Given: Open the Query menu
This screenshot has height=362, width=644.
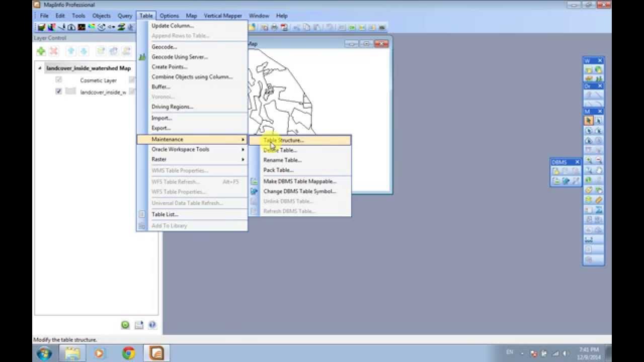Looking at the screenshot, I should (125, 16).
